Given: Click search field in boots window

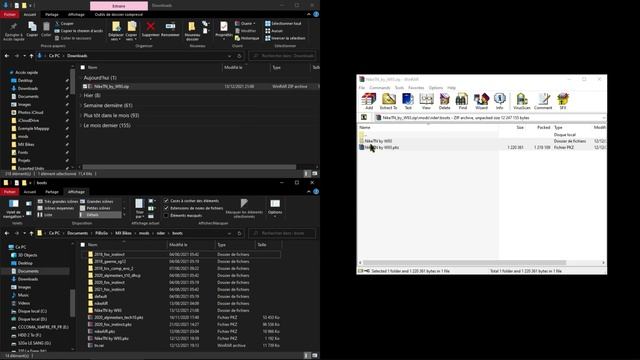Looking at the screenshot, I should (282, 233).
